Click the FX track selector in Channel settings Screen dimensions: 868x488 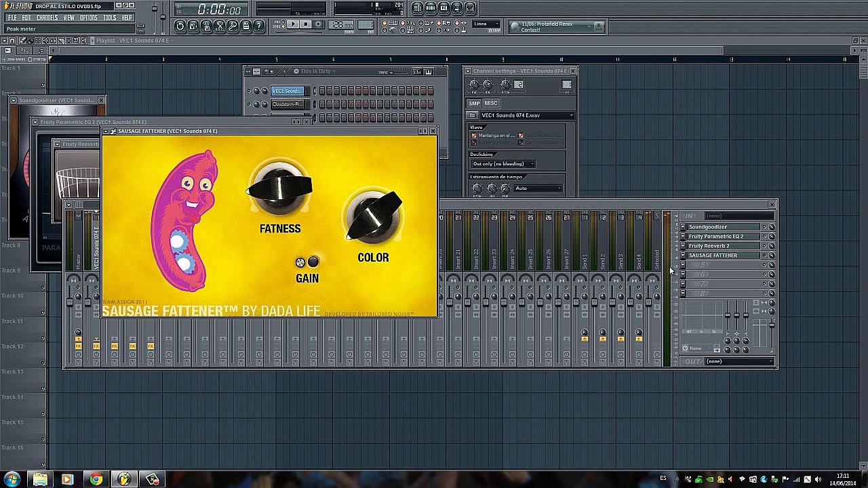pyautogui.click(x=566, y=85)
